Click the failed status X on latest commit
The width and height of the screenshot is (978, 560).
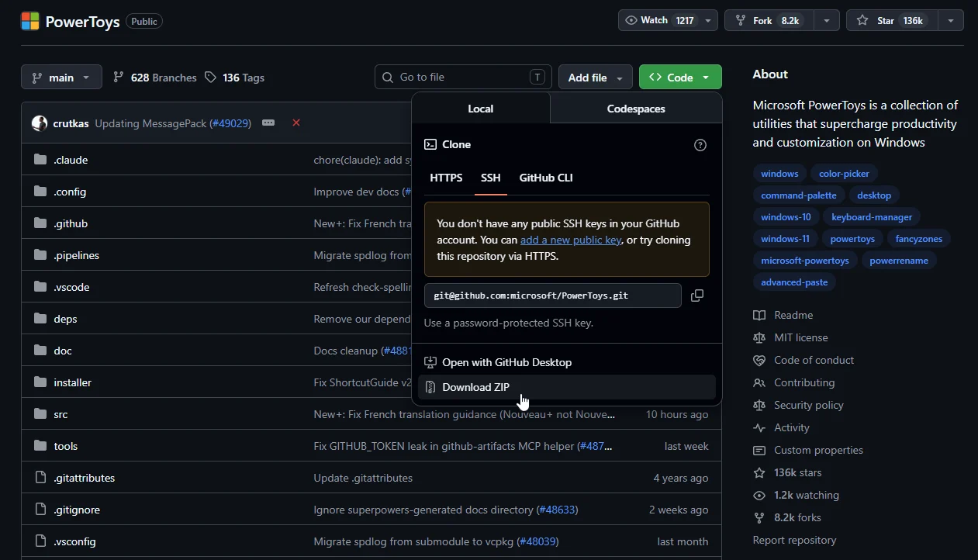(296, 123)
